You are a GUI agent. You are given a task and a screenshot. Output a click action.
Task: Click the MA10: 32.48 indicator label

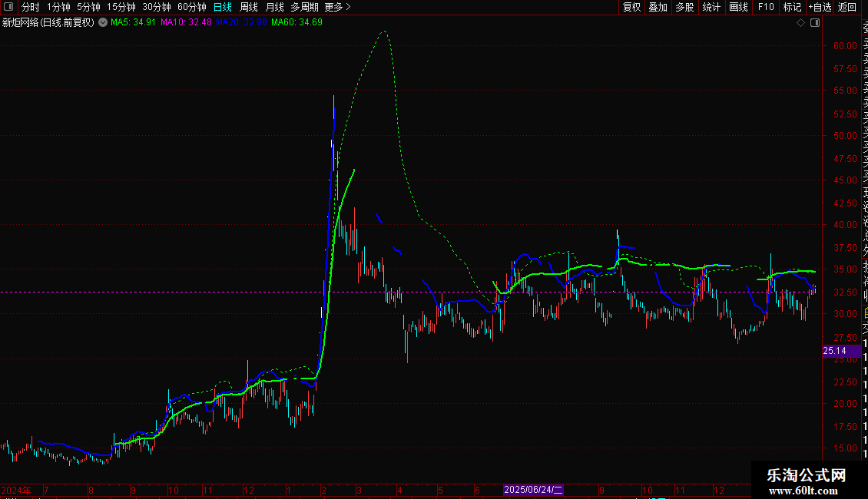186,22
